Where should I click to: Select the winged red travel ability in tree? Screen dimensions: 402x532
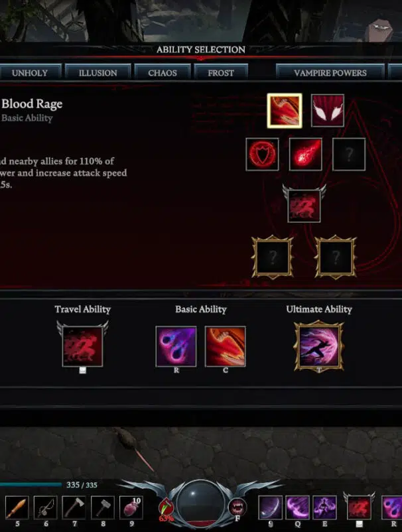(304, 206)
